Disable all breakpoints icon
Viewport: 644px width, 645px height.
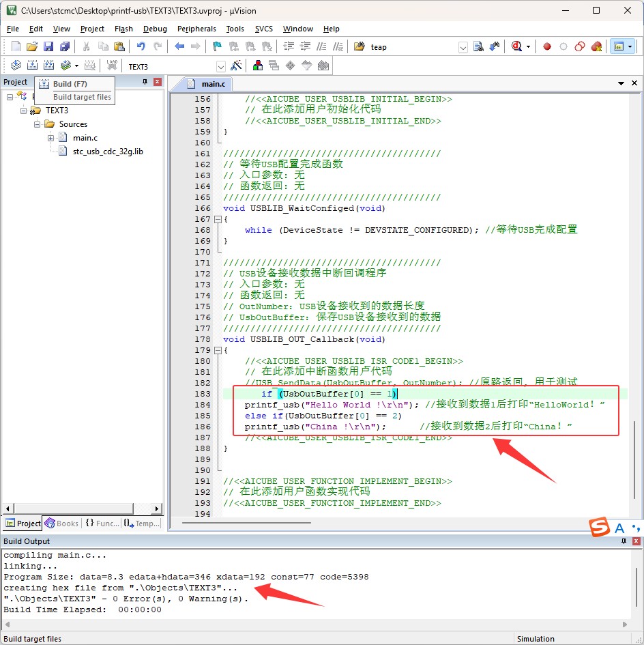point(580,46)
